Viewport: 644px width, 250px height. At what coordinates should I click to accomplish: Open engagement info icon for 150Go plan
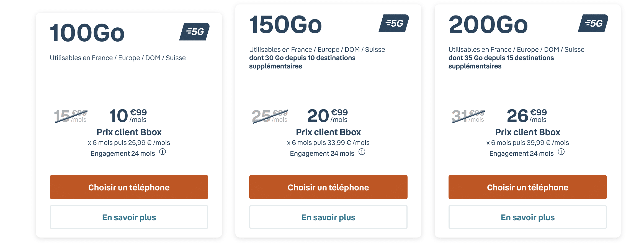point(362,152)
